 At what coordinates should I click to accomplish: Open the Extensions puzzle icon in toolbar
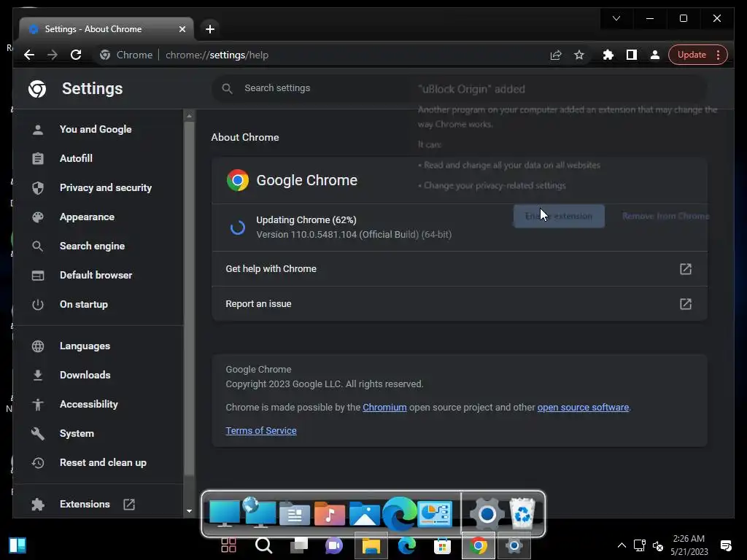pyautogui.click(x=608, y=55)
